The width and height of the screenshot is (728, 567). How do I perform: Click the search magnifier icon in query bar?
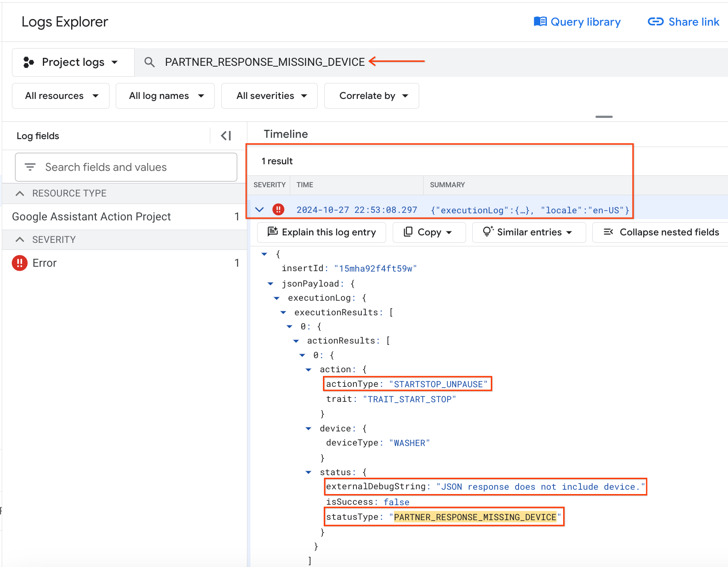150,62
